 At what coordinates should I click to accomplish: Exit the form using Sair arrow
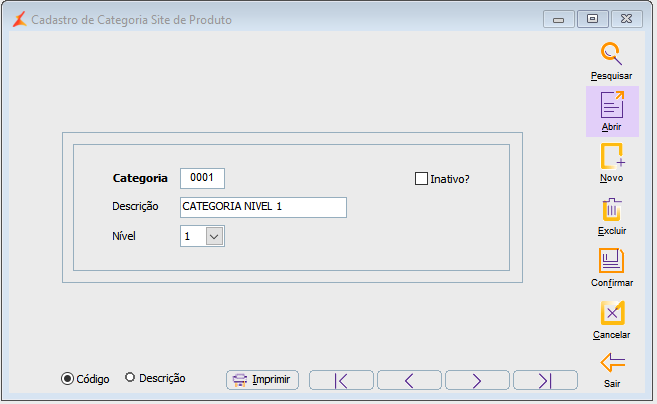click(611, 362)
